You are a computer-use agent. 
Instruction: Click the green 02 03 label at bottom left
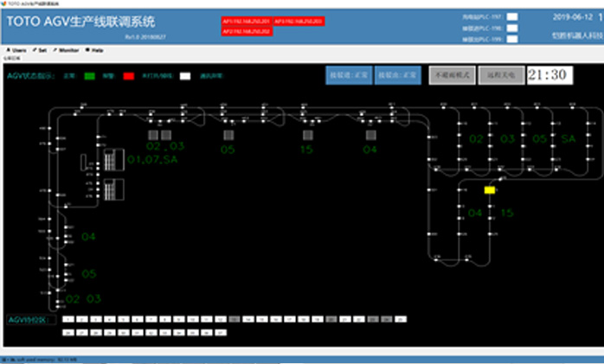point(84,299)
